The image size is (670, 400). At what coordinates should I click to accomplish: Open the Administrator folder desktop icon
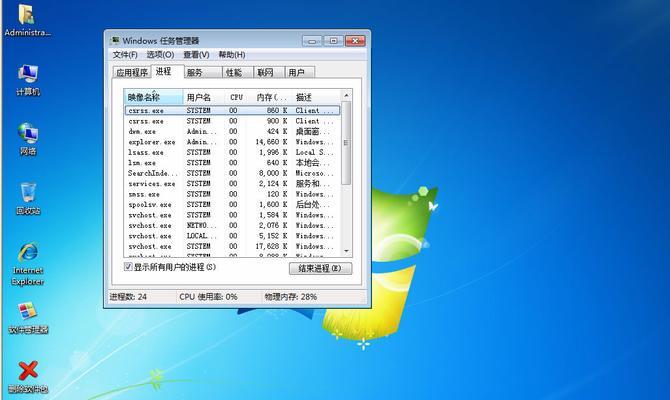[27, 20]
